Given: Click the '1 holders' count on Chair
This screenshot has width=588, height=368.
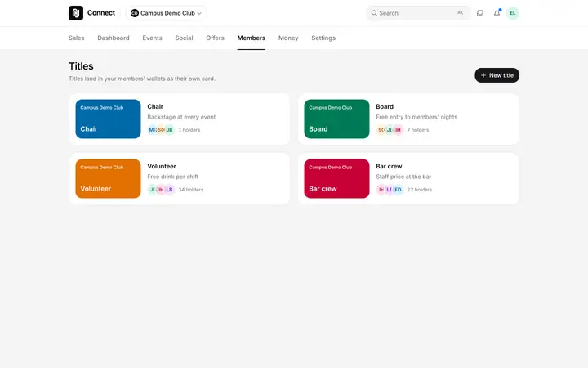Looking at the screenshot, I should click(189, 130).
